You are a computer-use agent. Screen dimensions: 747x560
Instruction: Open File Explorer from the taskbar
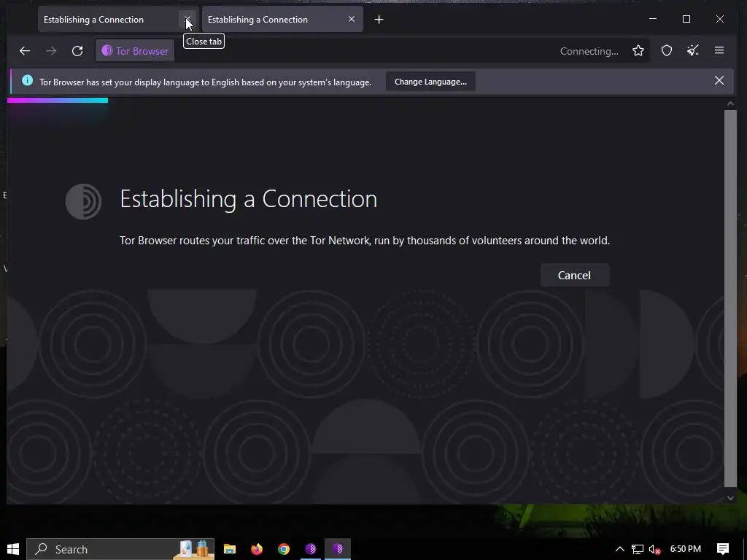click(230, 549)
